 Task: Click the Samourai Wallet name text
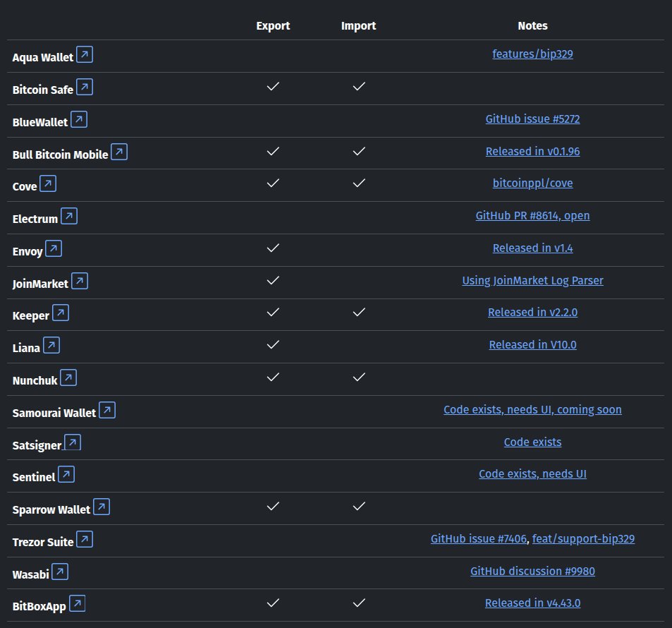(54, 413)
